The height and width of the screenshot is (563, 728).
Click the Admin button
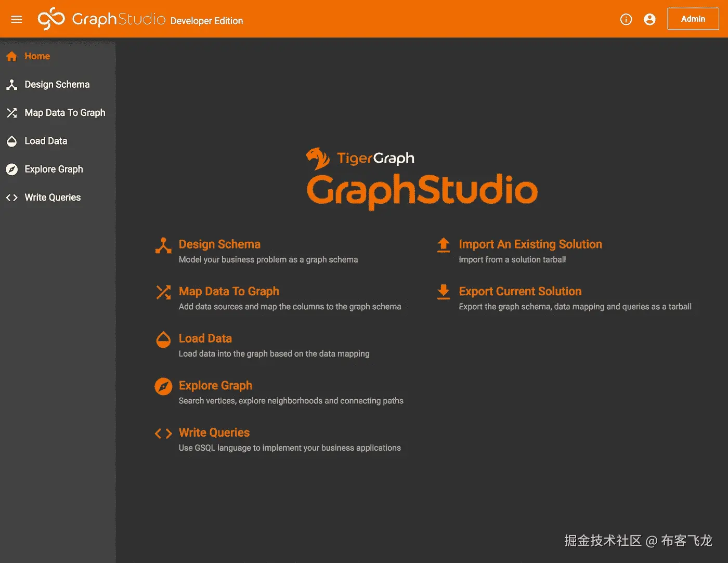[693, 19]
